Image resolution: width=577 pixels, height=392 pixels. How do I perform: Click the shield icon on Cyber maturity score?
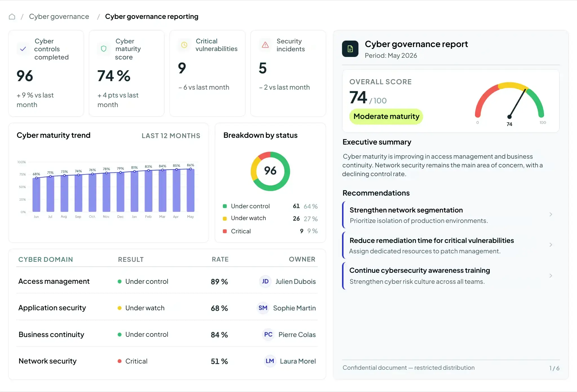pos(104,49)
